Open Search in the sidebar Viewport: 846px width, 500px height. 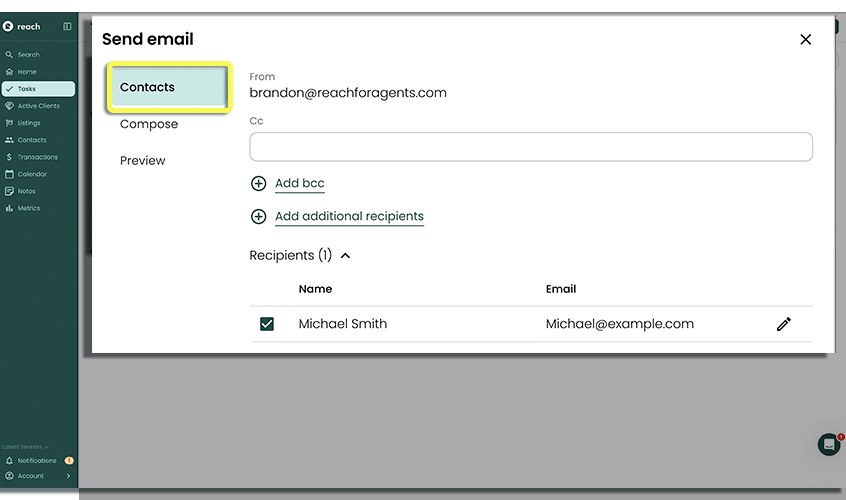28,55
